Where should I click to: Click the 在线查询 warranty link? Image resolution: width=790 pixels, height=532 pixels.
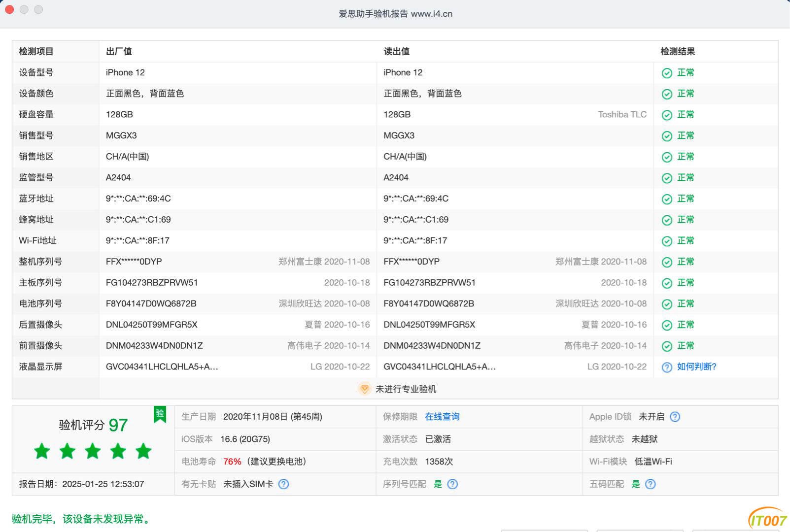point(442,417)
